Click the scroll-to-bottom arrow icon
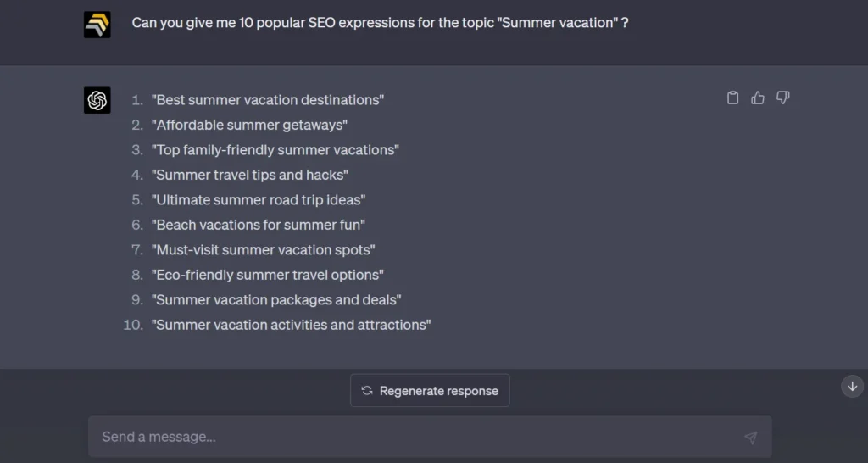The image size is (868, 463). pos(853,386)
